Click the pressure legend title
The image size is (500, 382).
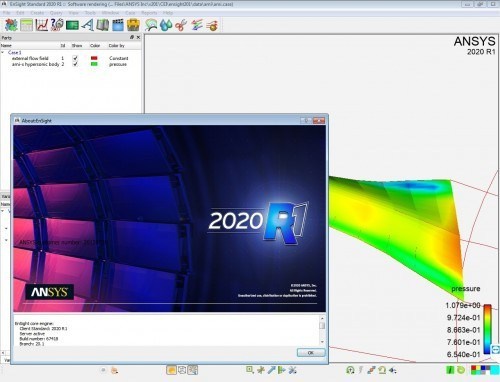466,289
